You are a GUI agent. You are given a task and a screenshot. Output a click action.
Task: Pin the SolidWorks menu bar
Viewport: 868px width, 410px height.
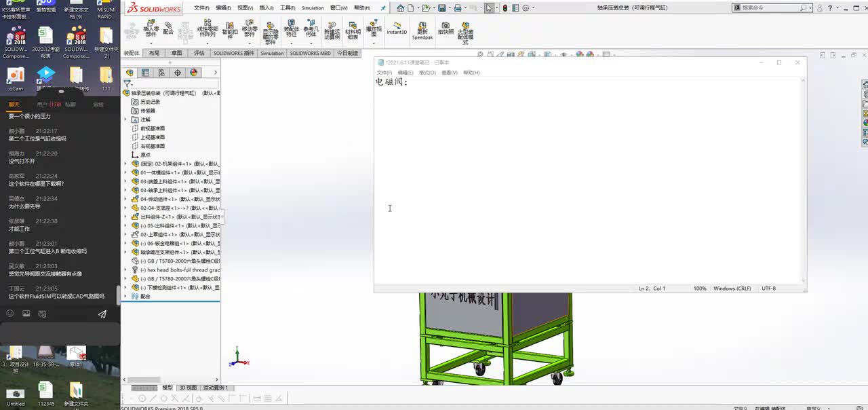[383, 8]
